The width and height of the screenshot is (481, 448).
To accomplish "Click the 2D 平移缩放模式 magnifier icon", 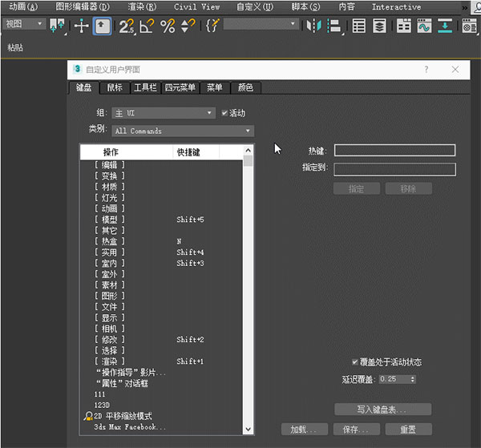I will 88,417.
